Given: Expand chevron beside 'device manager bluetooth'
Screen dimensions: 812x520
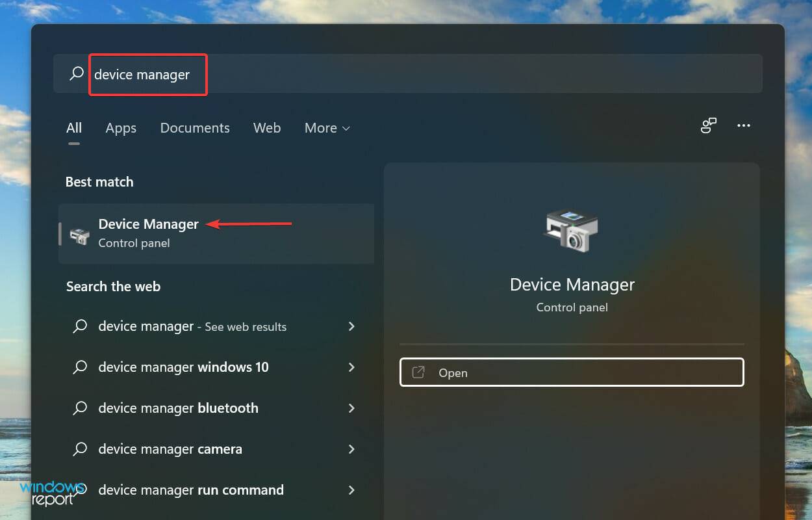Looking at the screenshot, I should point(351,408).
